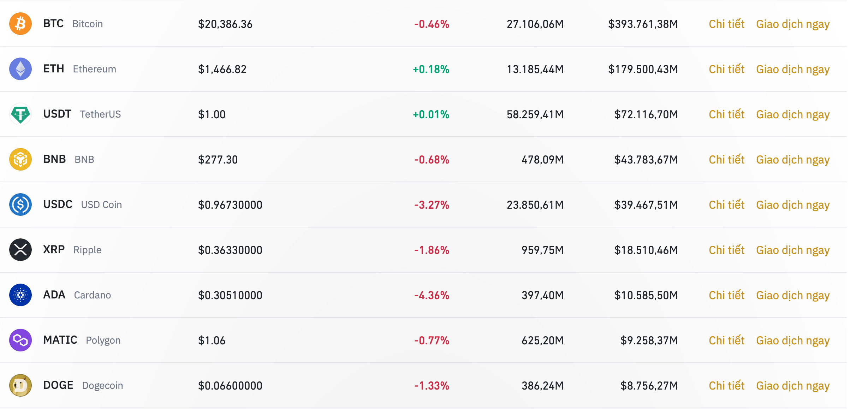Click Giao dịch ngay for MATIC
Viewport: 868px width, 409px height.
pyautogui.click(x=793, y=341)
